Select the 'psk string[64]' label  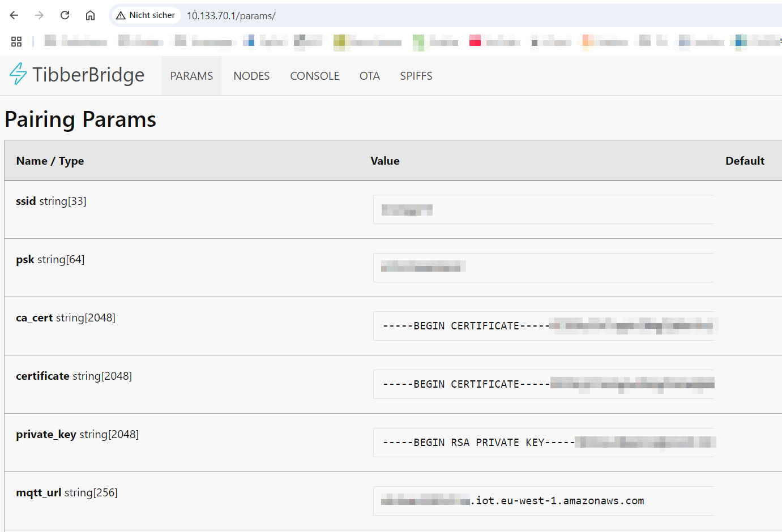coord(50,259)
